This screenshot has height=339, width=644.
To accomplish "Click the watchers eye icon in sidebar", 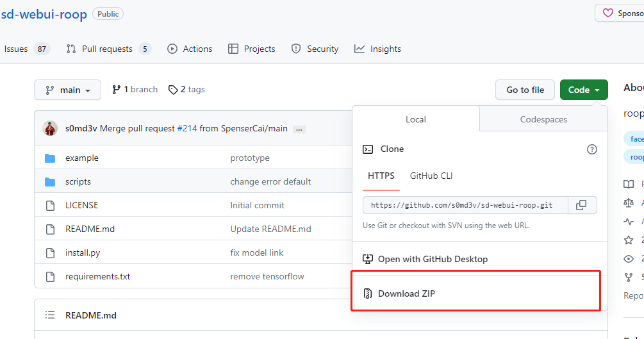I will pos(629,258).
